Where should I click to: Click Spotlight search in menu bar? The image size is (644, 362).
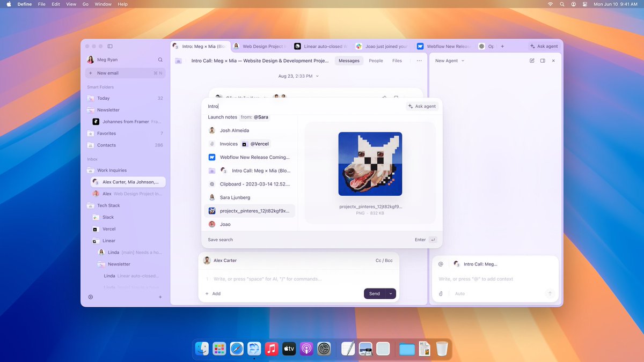562,4
